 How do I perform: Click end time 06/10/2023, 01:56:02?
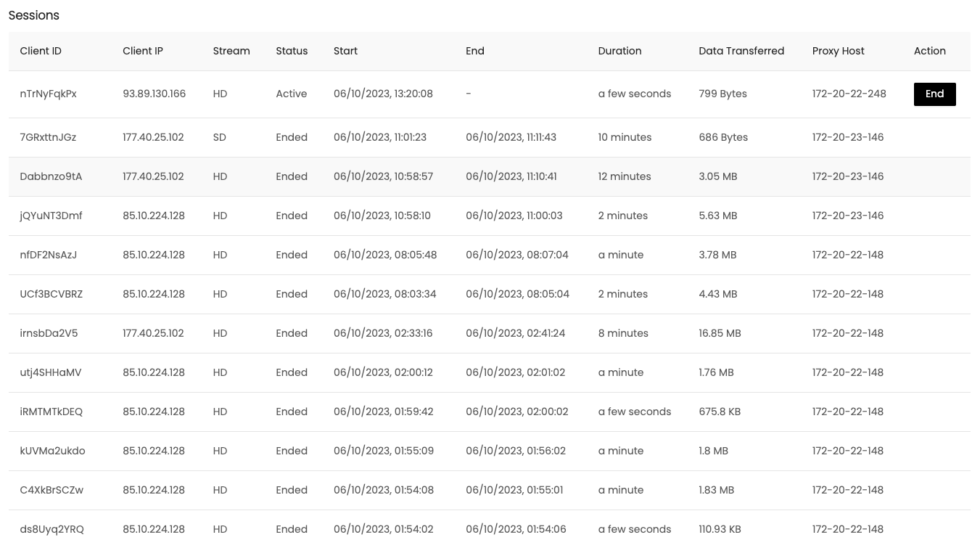pyautogui.click(x=515, y=451)
